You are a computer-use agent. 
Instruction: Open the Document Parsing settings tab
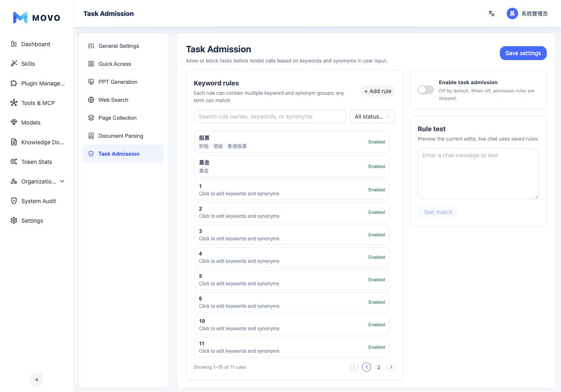tap(123, 136)
